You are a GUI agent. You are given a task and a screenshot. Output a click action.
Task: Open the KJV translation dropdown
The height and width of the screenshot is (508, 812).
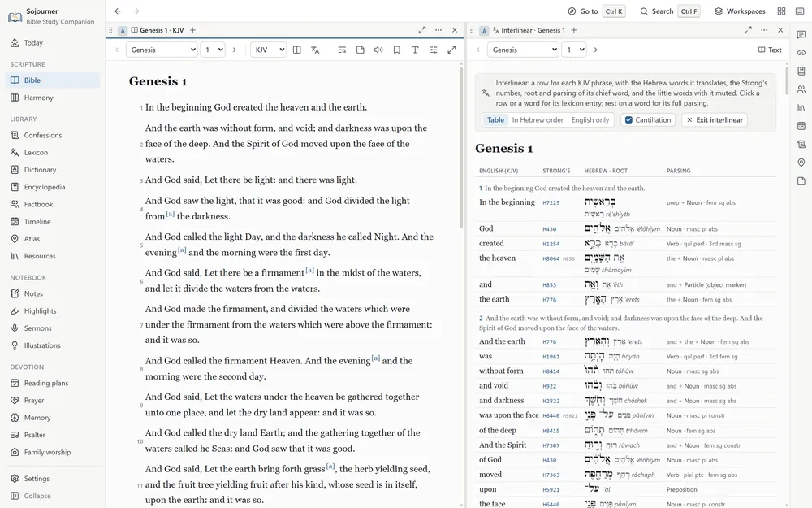[x=268, y=50]
